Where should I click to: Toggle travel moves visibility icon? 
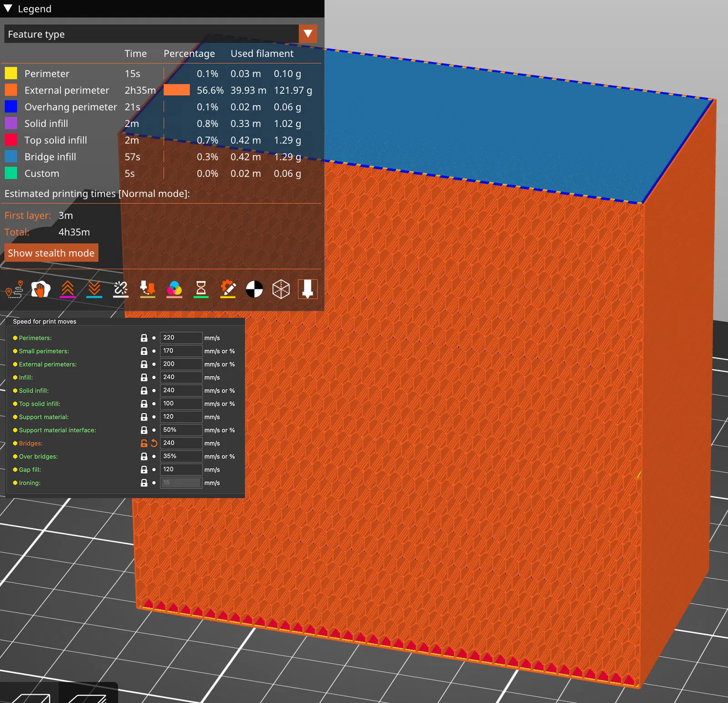(14, 289)
